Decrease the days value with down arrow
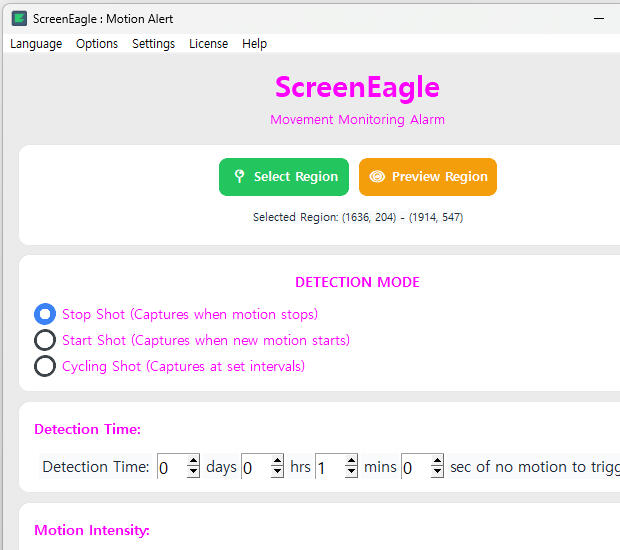 tap(193, 472)
